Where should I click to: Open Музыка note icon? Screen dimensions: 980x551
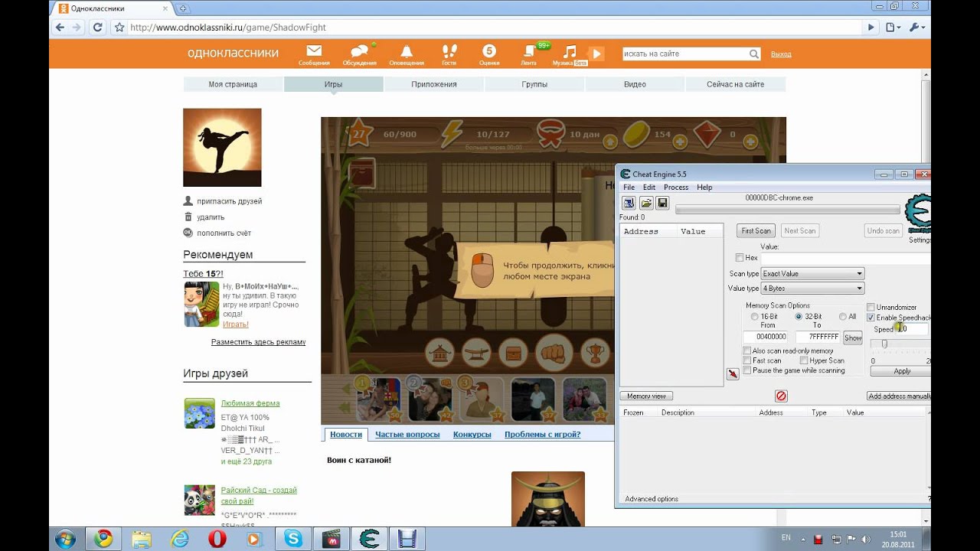coord(569,51)
